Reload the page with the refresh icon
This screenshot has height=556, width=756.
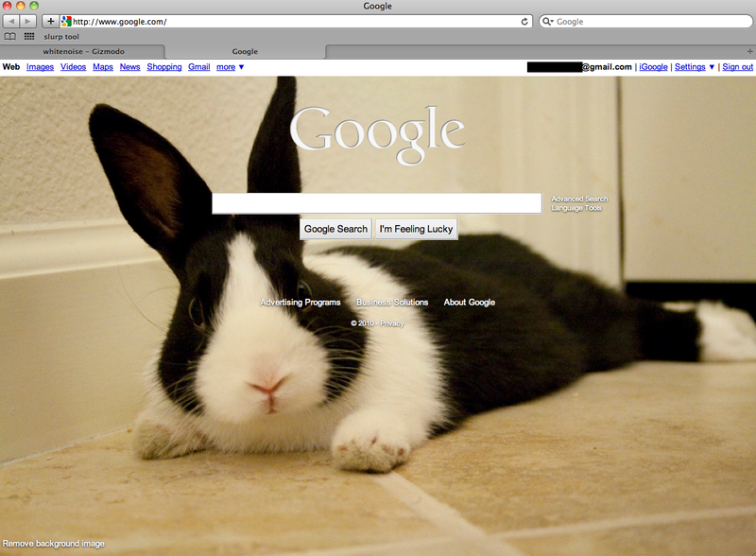click(x=524, y=21)
